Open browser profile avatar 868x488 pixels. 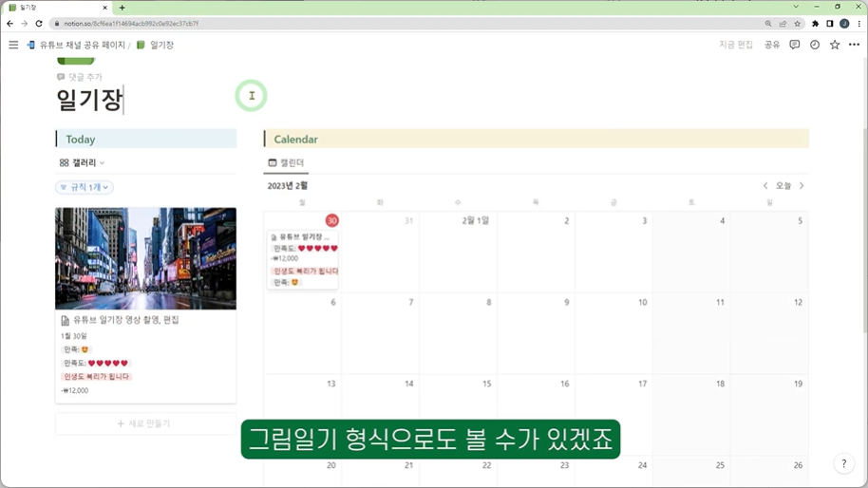844,23
